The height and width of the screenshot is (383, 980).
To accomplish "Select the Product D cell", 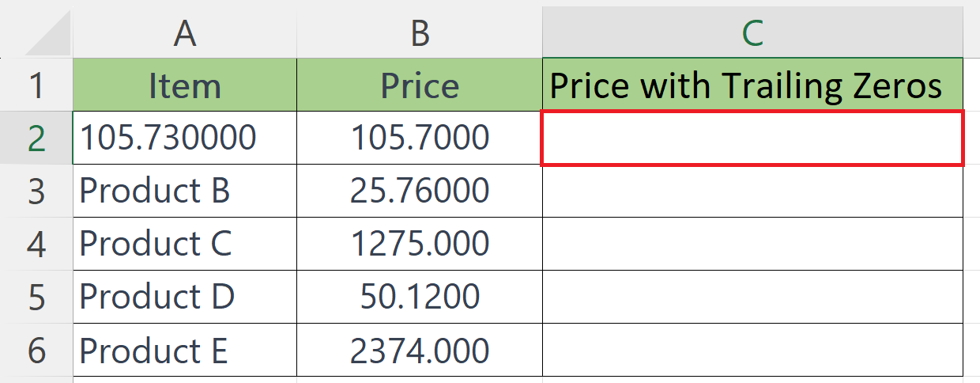I will pyautogui.click(x=185, y=297).
